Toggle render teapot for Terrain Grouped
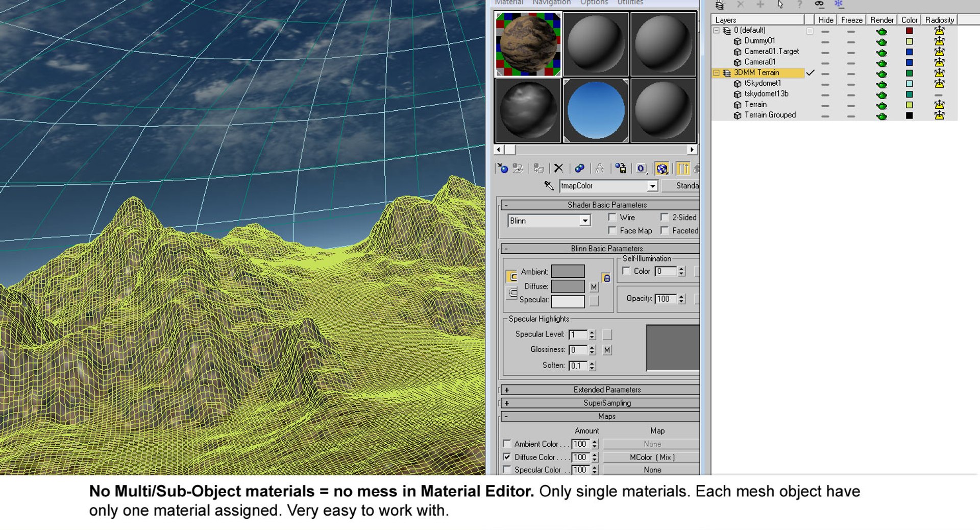The height and width of the screenshot is (530, 980). coord(881,116)
